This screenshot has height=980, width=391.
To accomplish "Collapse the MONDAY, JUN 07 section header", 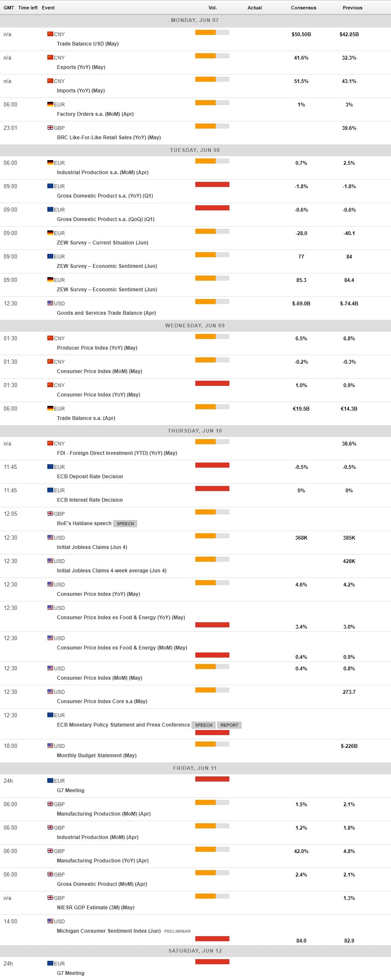I will pos(195,20).
